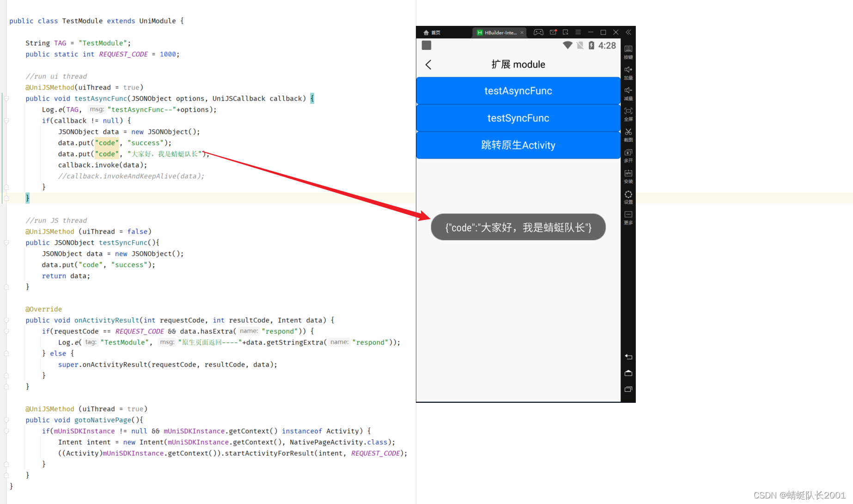
Task: Collapse the if(callback != null) block fold marker
Action: pyautogui.click(x=6, y=121)
